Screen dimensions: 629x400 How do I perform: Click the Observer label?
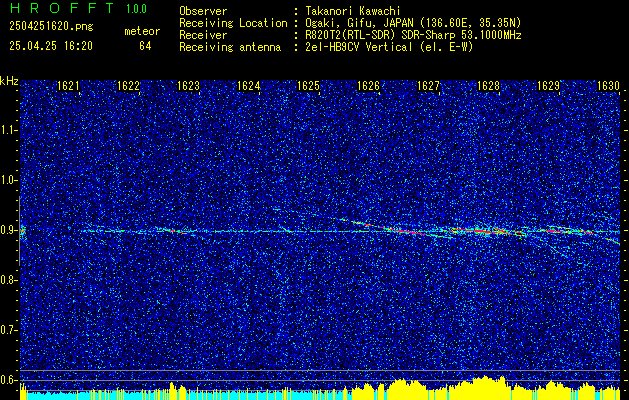203,11
